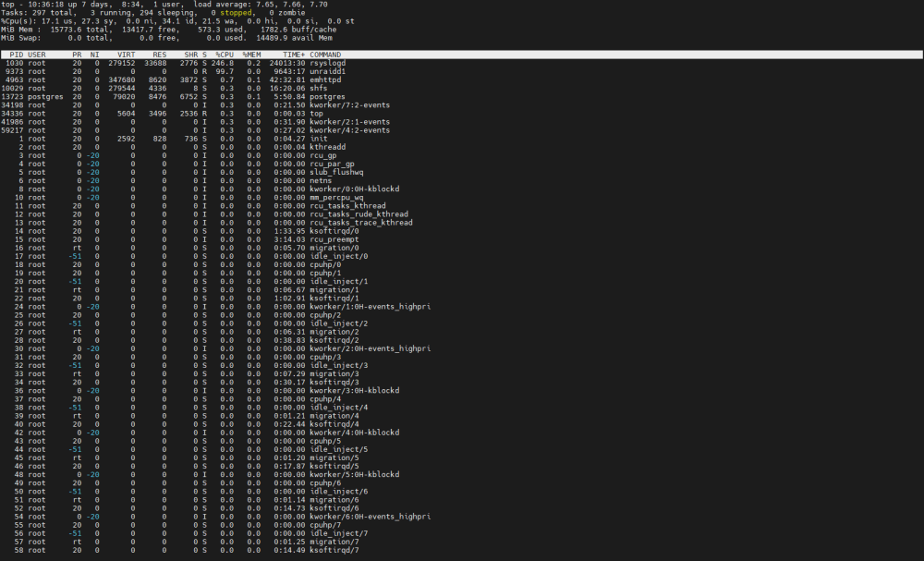Click the %CPU column header
The width and height of the screenshot is (924, 561).
[225, 55]
